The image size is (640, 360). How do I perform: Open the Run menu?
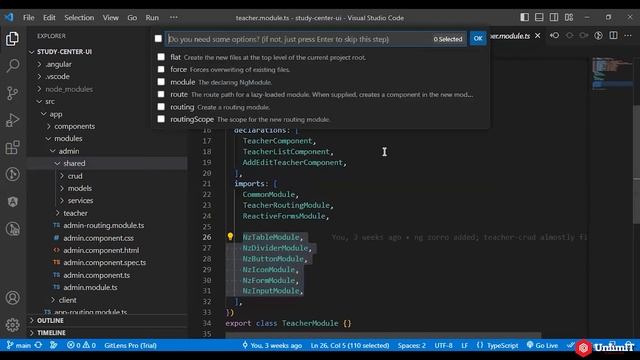pyautogui.click(x=152, y=18)
